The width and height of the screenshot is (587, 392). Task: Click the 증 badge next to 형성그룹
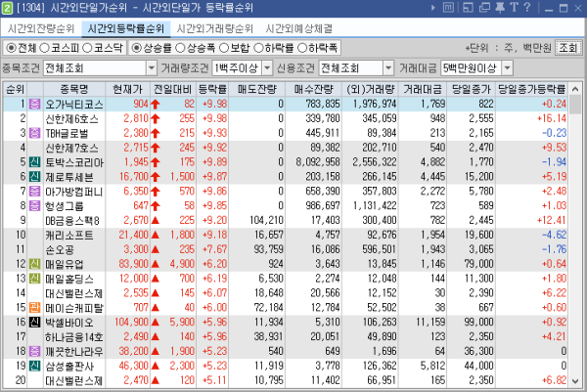pyautogui.click(x=35, y=205)
